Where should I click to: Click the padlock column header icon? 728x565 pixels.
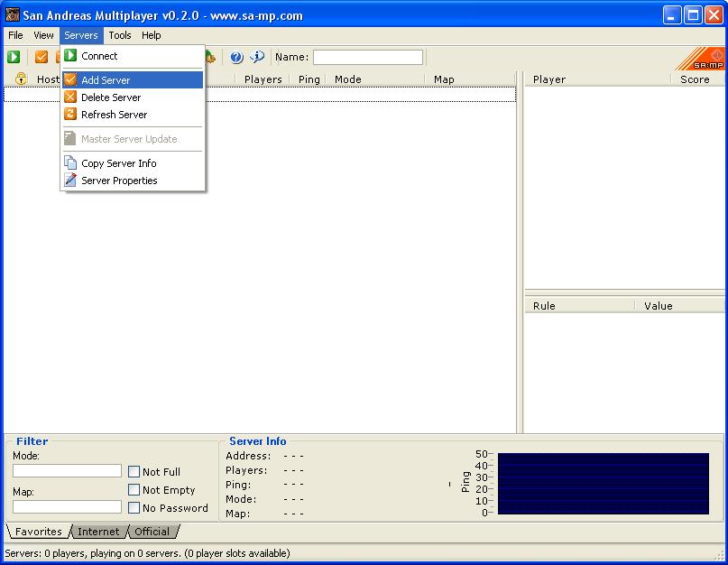[x=21, y=79]
